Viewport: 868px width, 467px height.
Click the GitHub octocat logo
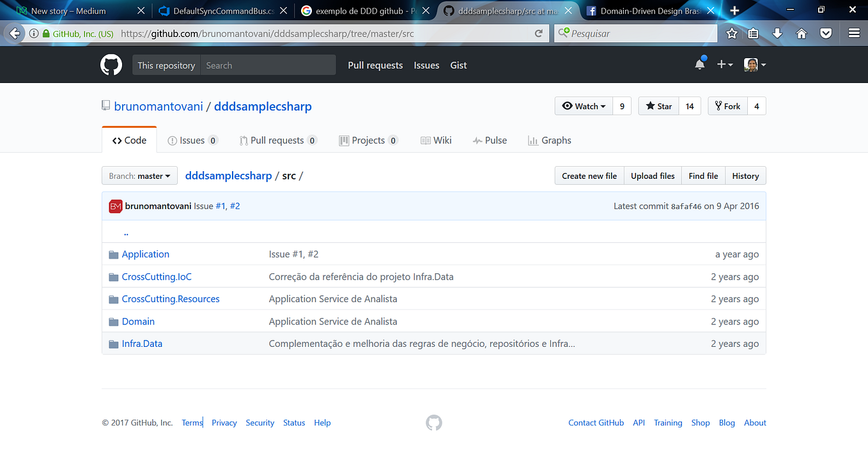111,64
